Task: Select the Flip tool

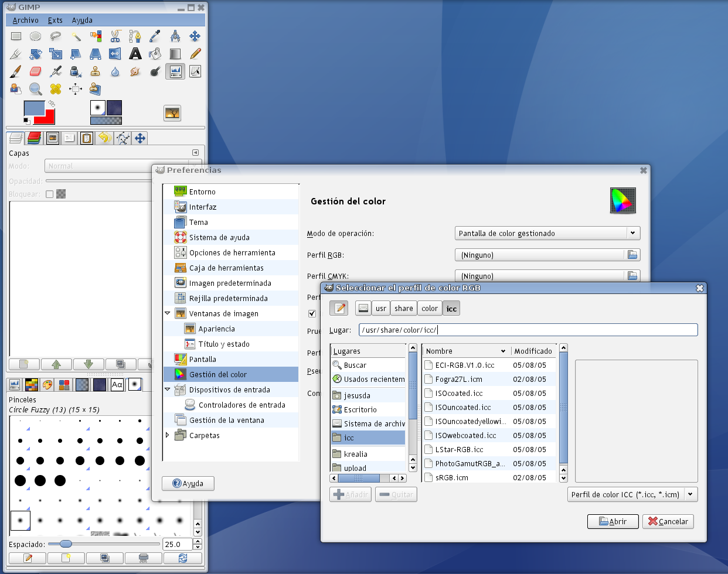Action: coord(115,54)
